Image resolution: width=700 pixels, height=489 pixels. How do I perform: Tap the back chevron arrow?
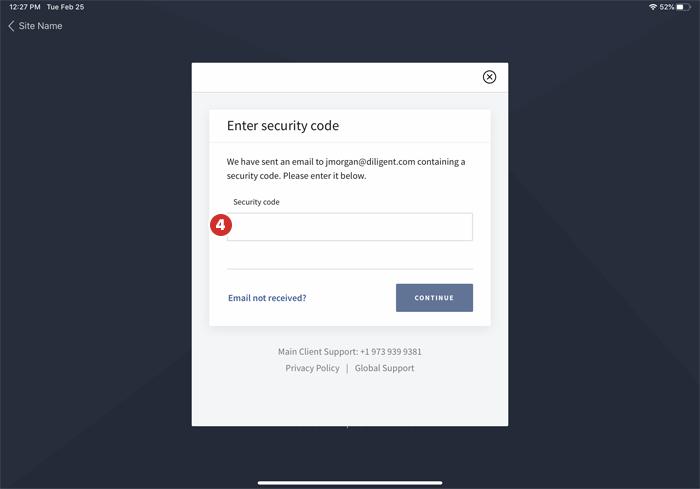11,26
